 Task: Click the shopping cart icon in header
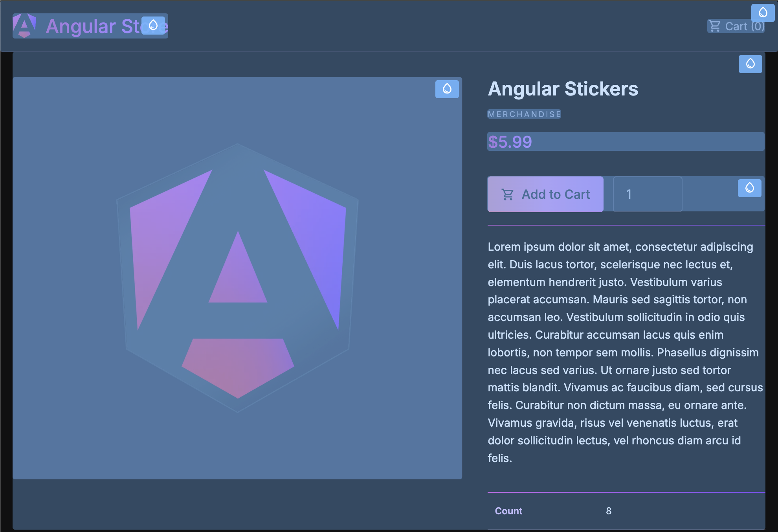715,26
